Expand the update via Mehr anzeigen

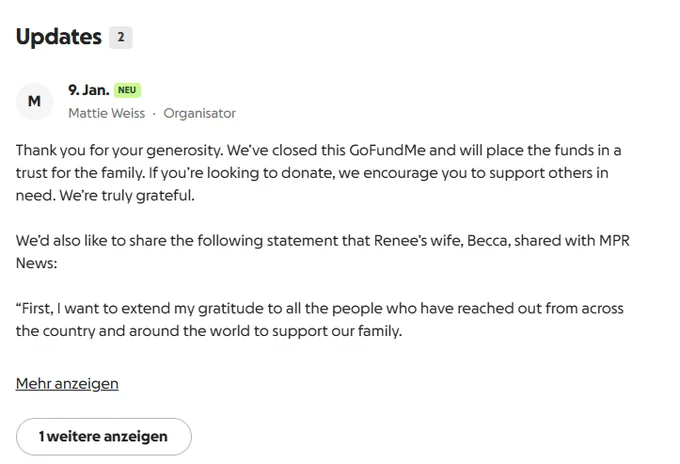pyautogui.click(x=67, y=384)
